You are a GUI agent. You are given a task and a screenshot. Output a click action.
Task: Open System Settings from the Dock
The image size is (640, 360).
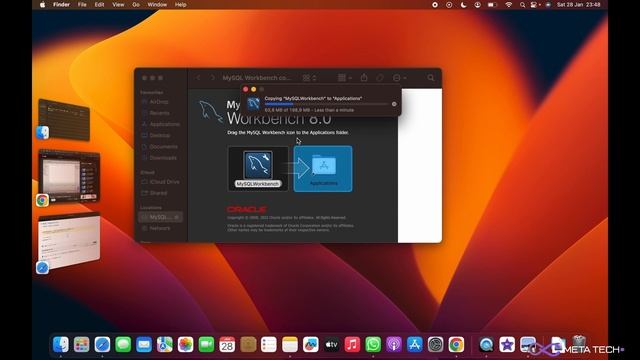[436, 344]
